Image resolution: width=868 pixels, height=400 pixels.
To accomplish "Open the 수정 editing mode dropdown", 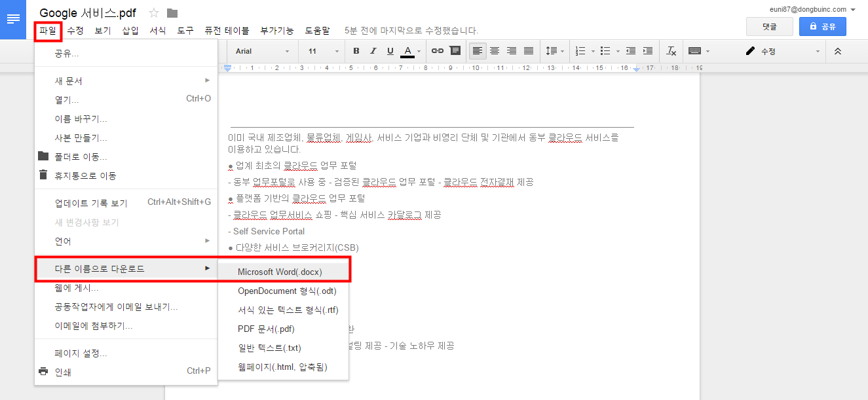I will pyautogui.click(x=783, y=51).
